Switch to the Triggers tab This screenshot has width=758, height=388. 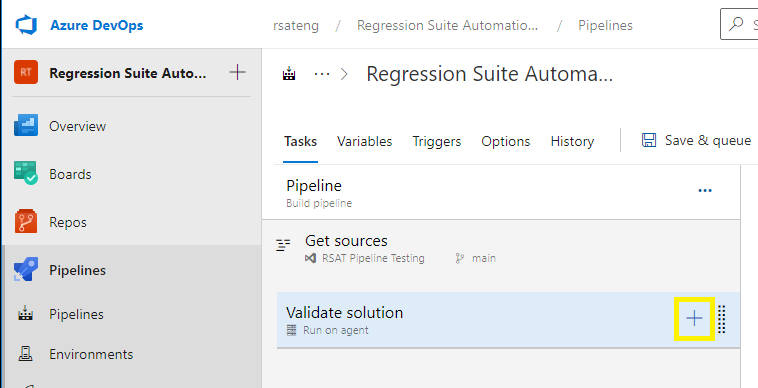point(437,141)
